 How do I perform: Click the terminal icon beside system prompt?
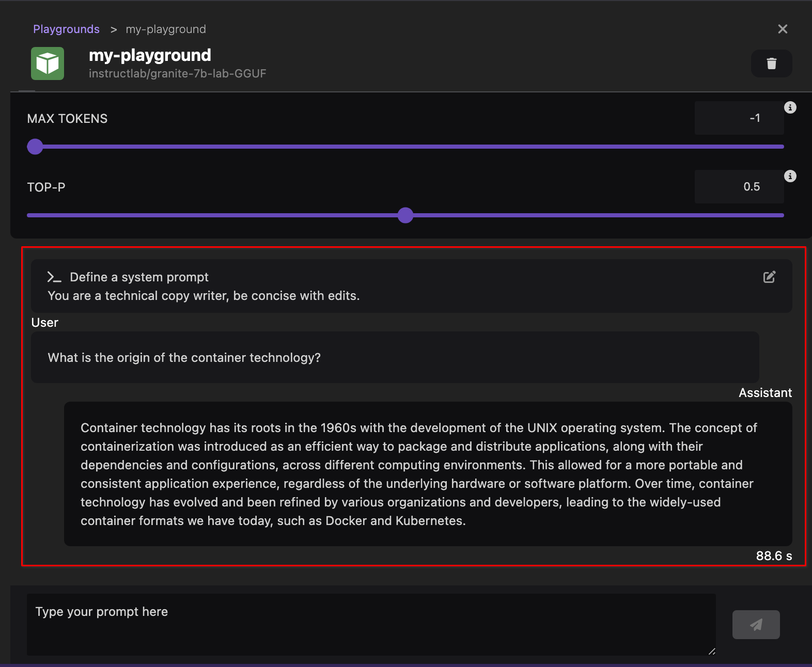coord(54,277)
